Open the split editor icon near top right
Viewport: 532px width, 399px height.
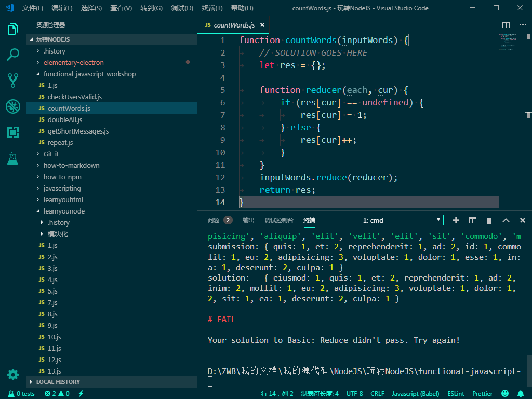pos(506,24)
